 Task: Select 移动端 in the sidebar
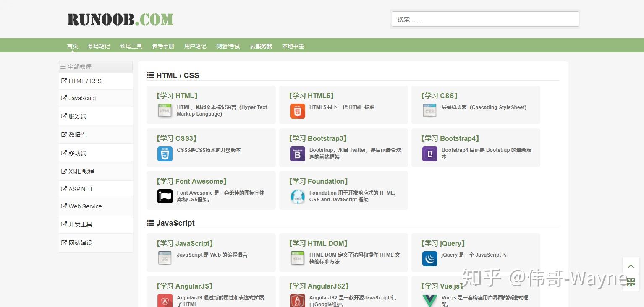coord(96,153)
